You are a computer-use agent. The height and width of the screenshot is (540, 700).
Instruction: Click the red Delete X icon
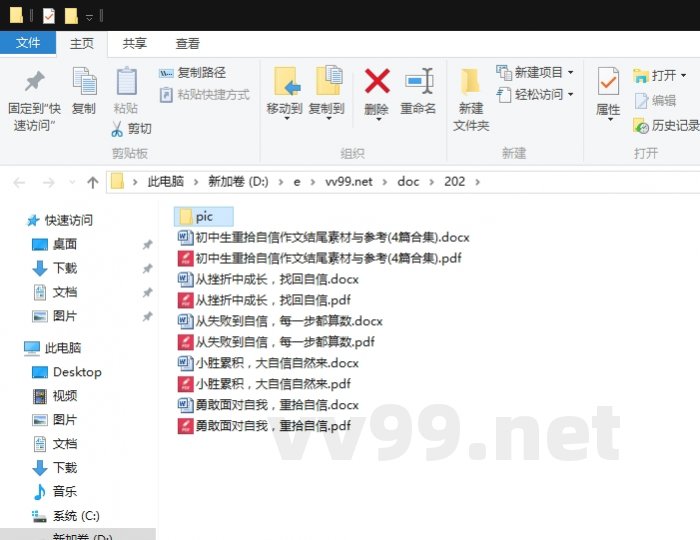click(377, 81)
